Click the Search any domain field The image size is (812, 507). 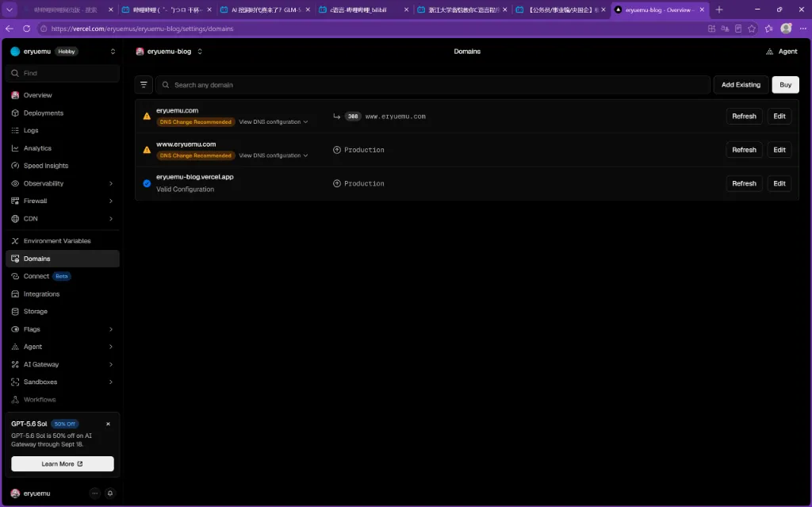click(x=433, y=85)
